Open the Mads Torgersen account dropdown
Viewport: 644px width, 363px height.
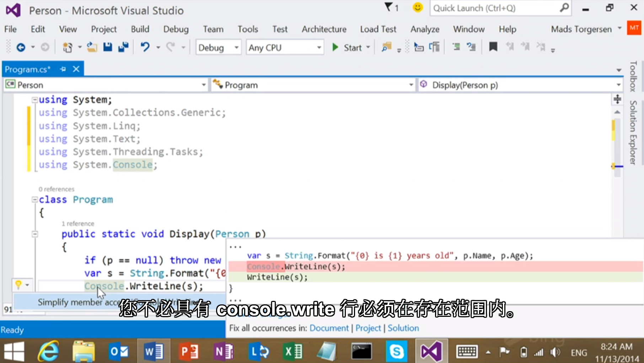click(x=586, y=29)
